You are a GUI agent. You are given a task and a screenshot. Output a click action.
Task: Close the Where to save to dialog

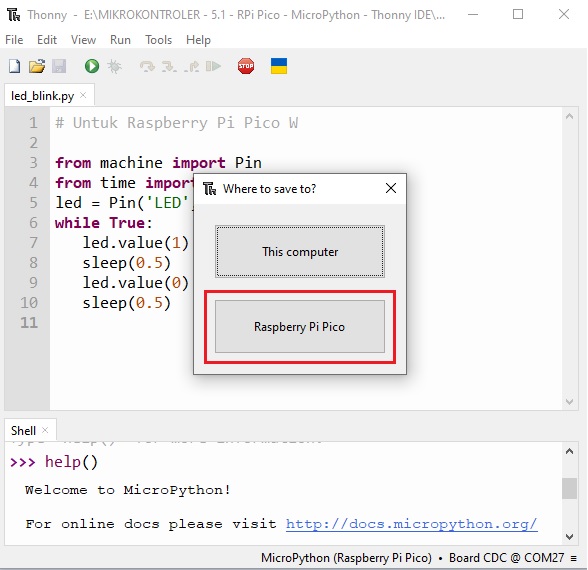click(x=391, y=188)
